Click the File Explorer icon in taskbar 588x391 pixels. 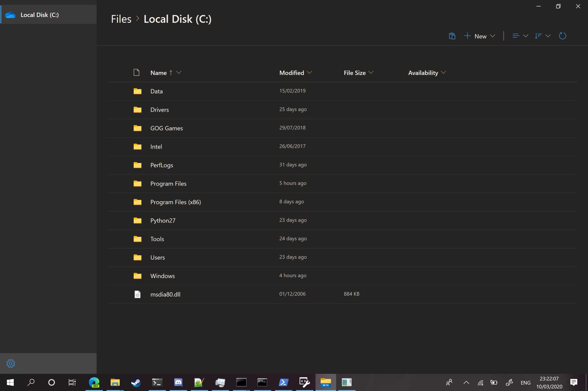[115, 382]
